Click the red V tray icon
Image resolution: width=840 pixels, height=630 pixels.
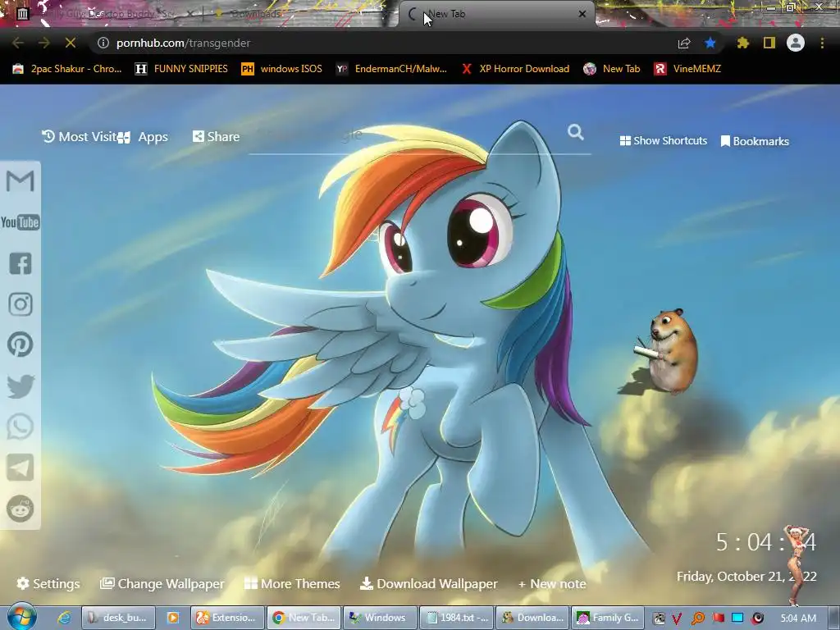677,619
